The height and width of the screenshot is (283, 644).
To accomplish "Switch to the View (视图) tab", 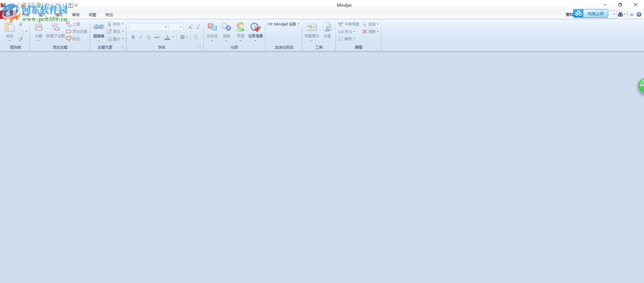I will pyautogui.click(x=93, y=14).
